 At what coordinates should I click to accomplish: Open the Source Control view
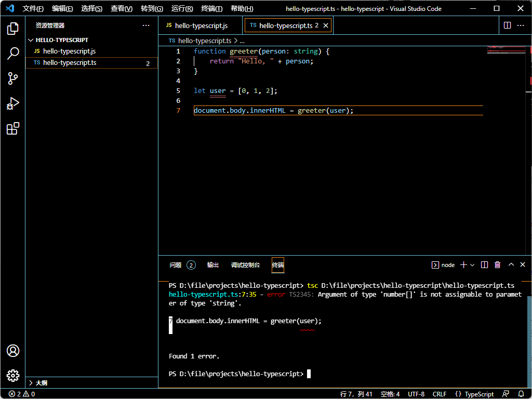(13, 78)
